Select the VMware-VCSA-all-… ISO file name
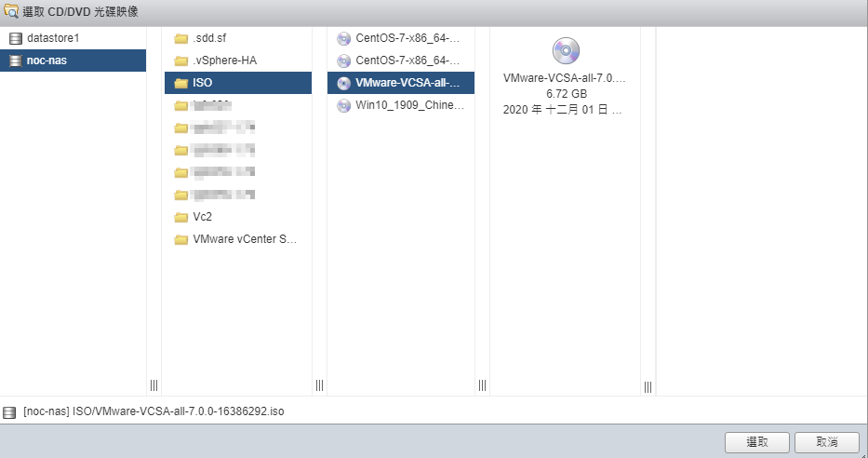This screenshot has width=868, height=458. (407, 83)
